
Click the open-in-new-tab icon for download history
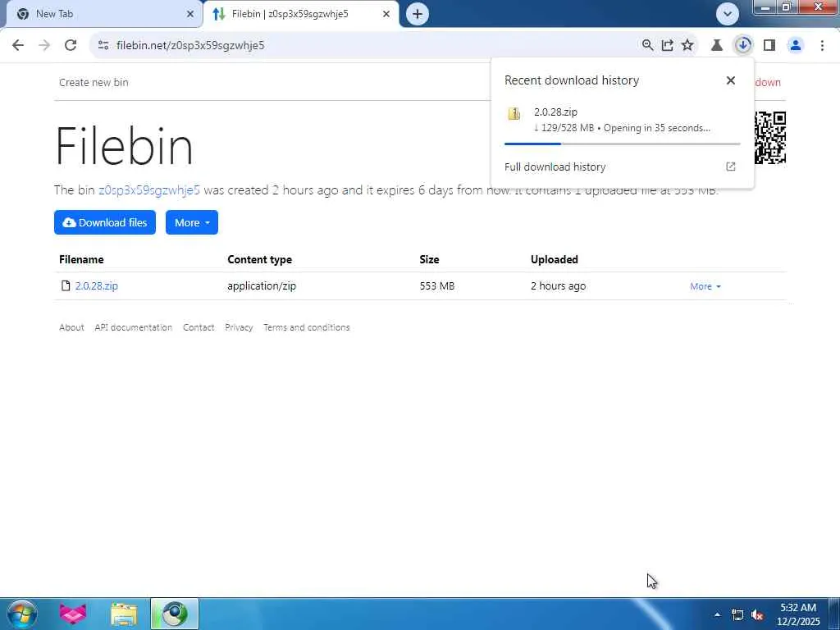point(731,167)
